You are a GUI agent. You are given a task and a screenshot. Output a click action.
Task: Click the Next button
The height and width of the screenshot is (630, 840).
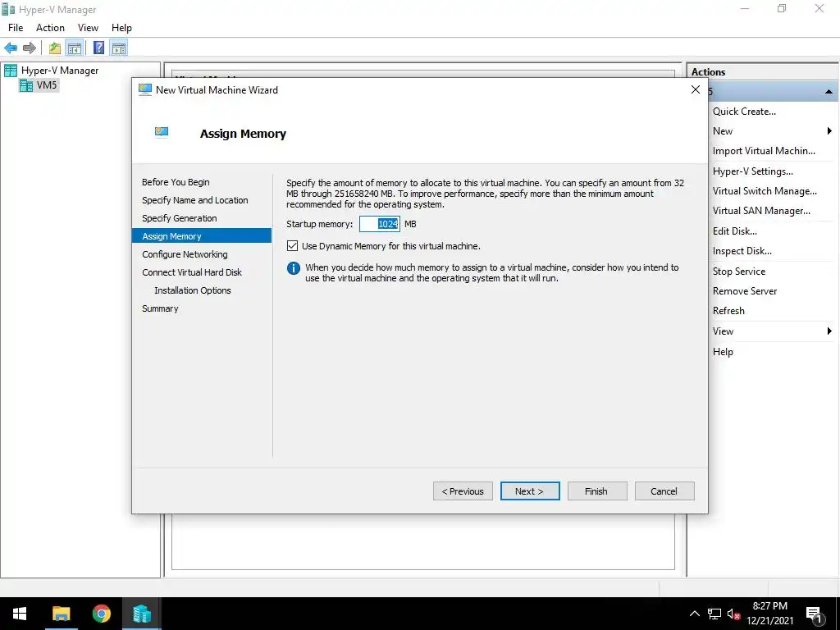[530, 491]
